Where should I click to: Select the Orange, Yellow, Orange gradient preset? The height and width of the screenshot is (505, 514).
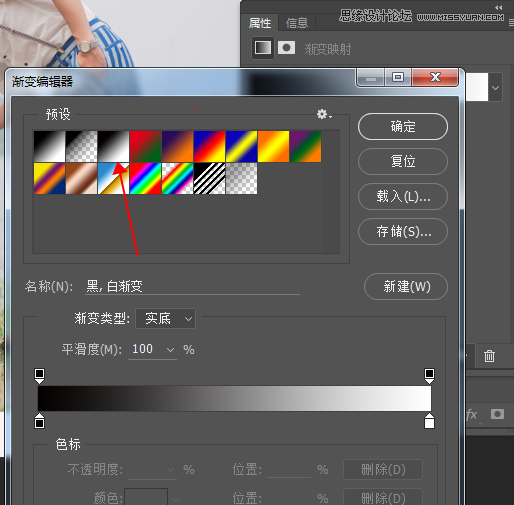click(x=273, y=146)
